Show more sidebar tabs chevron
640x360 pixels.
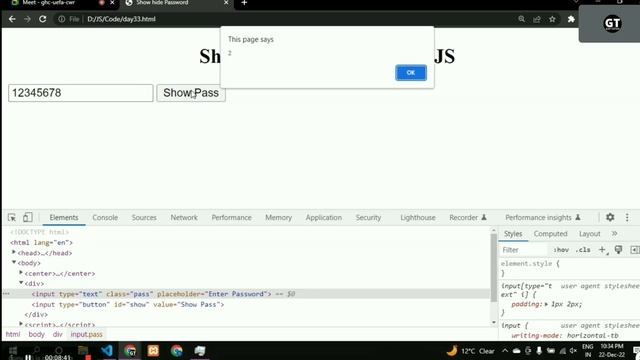(614, 234)
